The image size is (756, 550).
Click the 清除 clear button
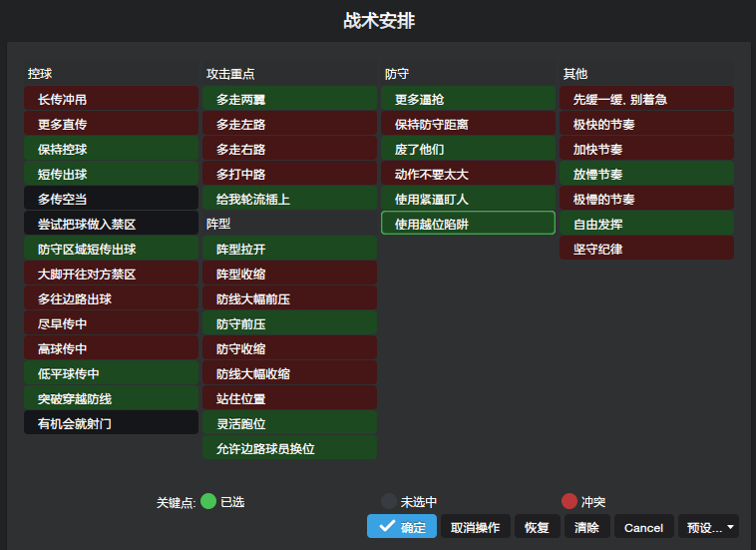click(x=587, y=527)
